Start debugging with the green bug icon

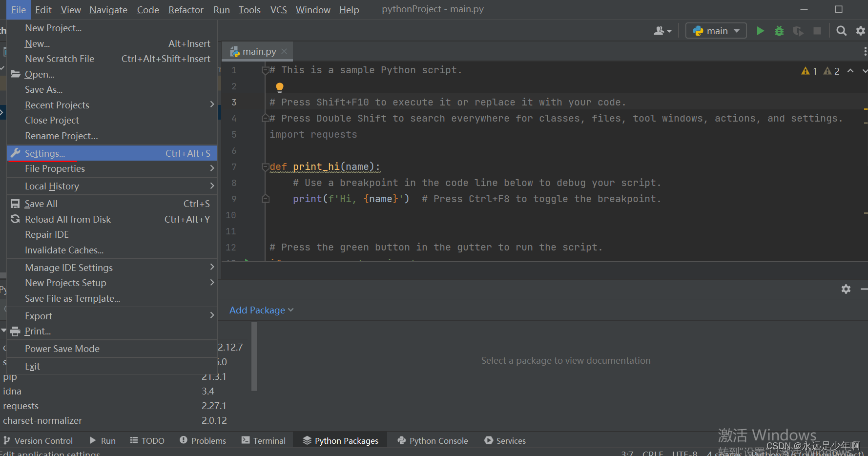point(779,31)
